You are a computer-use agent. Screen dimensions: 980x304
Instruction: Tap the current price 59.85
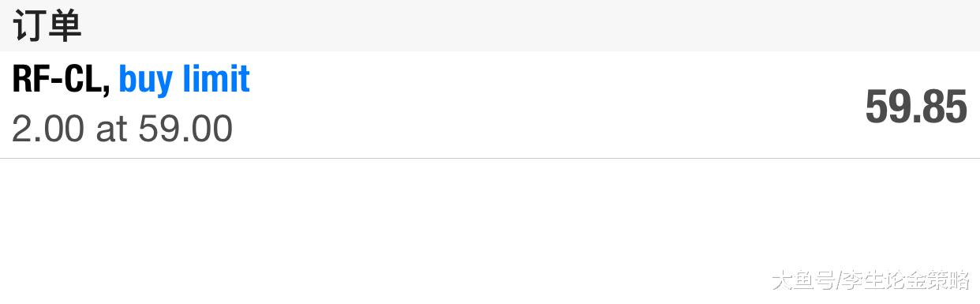point(916,107)
